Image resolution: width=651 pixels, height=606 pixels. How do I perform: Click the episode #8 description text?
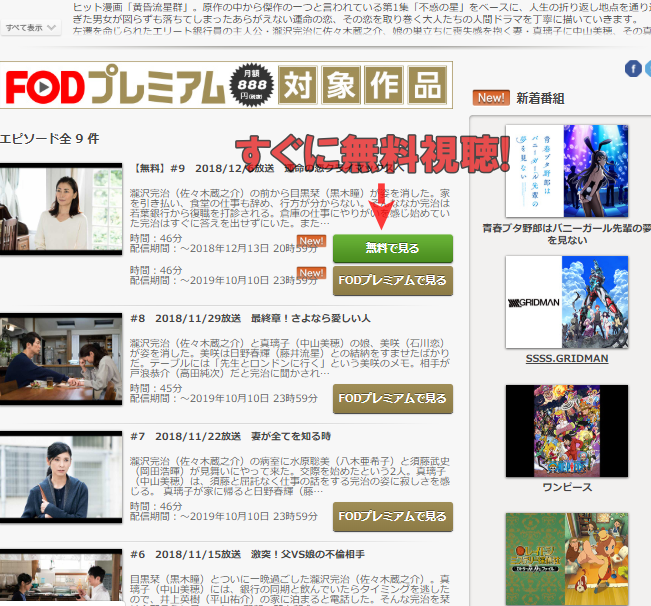tap(290, 358)
